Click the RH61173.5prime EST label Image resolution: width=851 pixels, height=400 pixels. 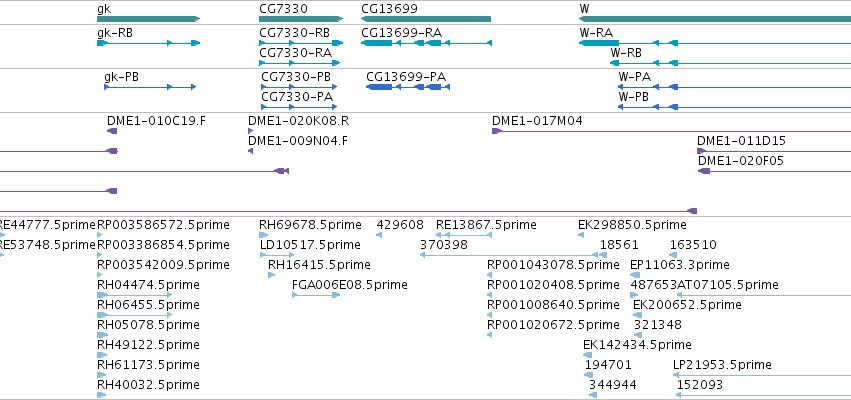click(x=148, y=365)
